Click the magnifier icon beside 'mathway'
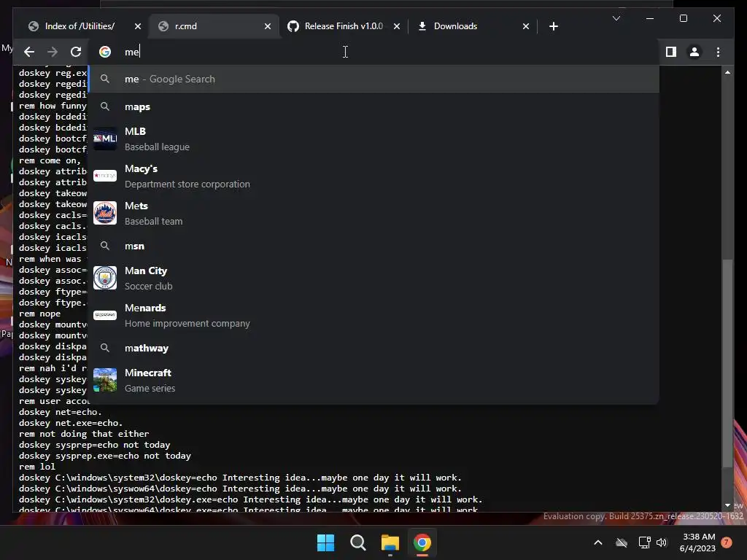Viewport: 747px width, 560px height. tap(105, 348)
